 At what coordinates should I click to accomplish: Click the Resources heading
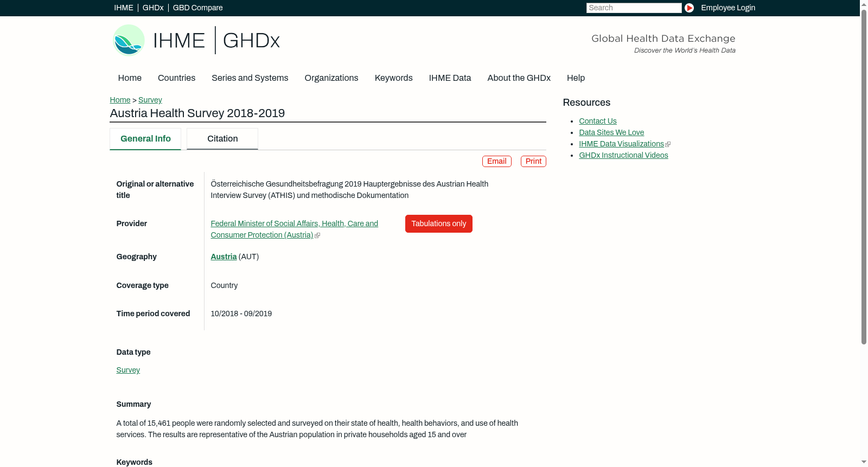click(x=586, y=103)
